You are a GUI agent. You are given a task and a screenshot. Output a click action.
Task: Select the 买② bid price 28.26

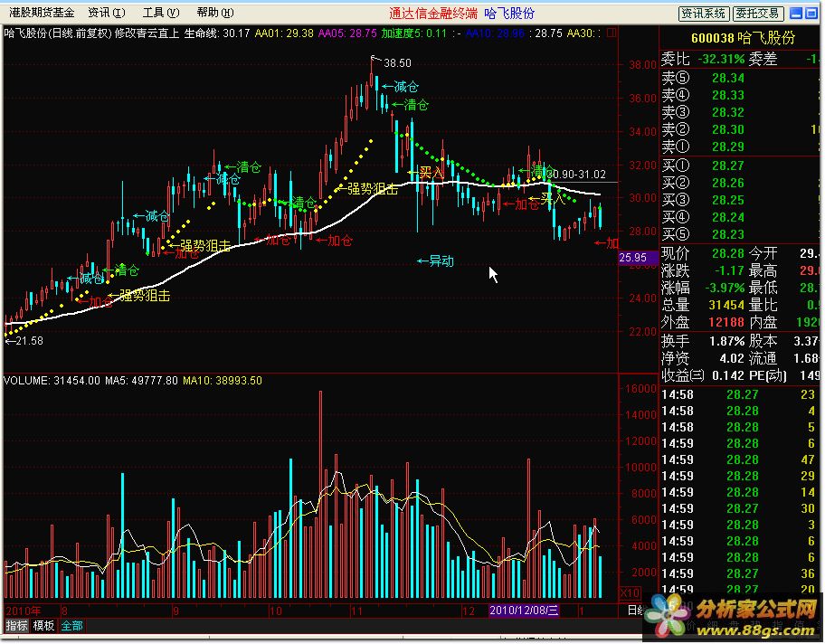click(x=727, y=183)
